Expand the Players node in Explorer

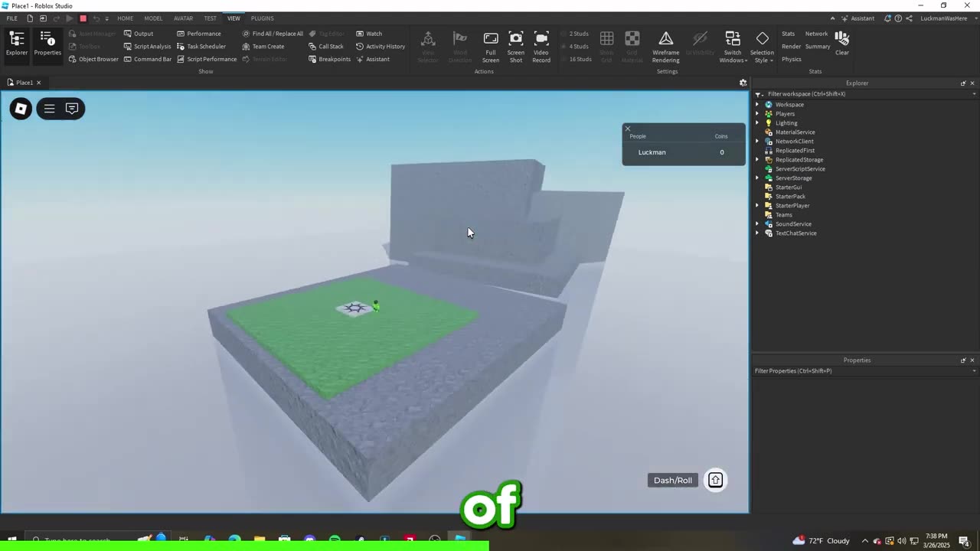(x=757, y=114)
